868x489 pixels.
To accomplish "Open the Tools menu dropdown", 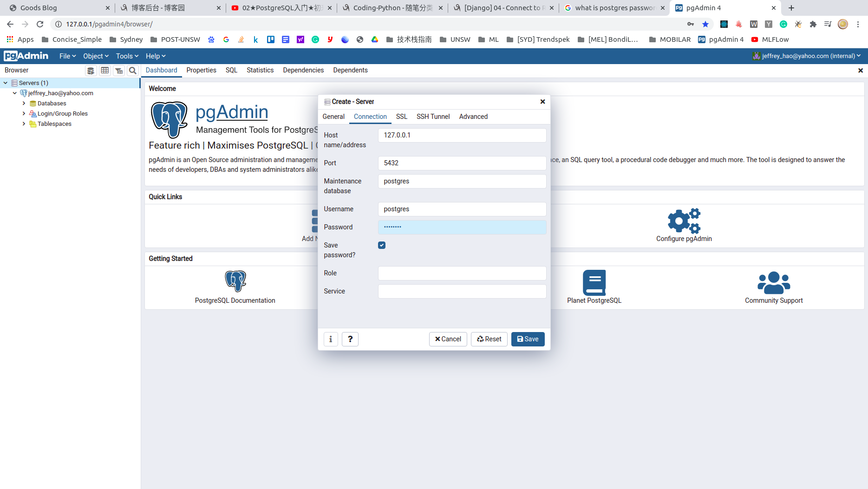I will pyautogui.click(x=127, y=56).
